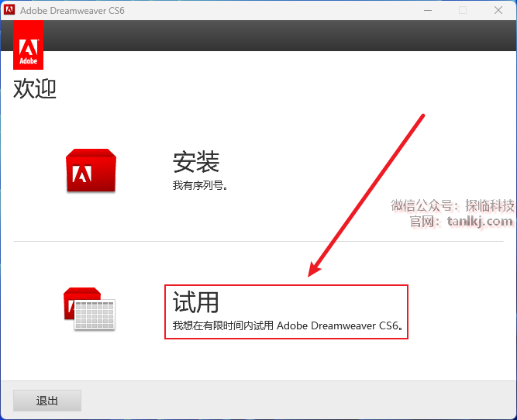Click the Adobe logo in the header

29,45
